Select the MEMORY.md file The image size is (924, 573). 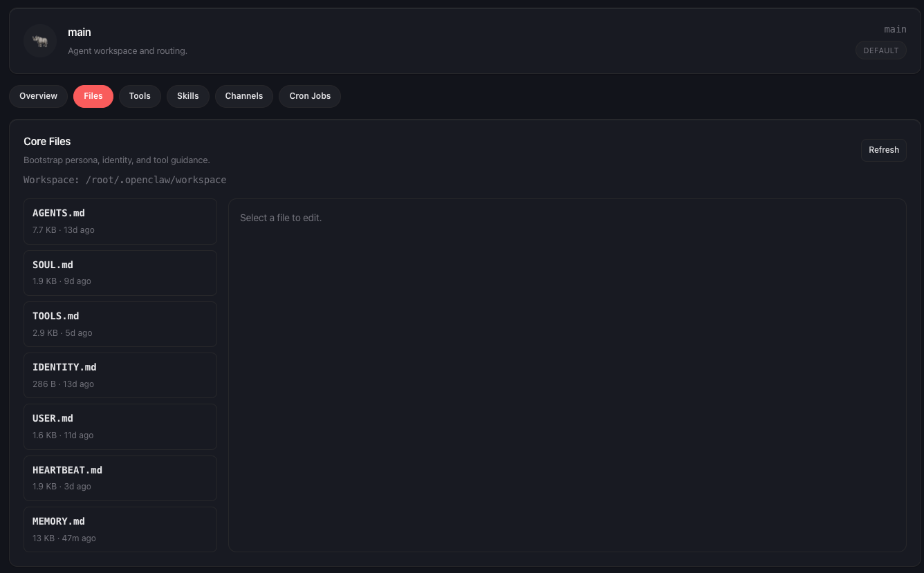[120, 529]
